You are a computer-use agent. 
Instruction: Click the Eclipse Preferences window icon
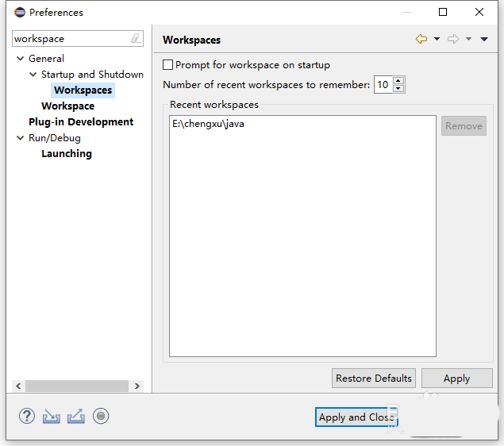tap(20, 12)
